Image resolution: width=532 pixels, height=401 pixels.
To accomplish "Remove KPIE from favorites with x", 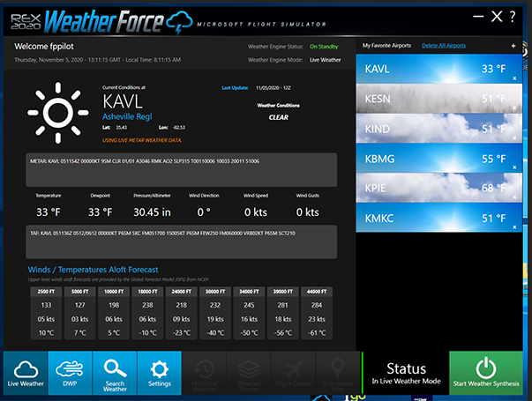I will [x=514, y=197].
